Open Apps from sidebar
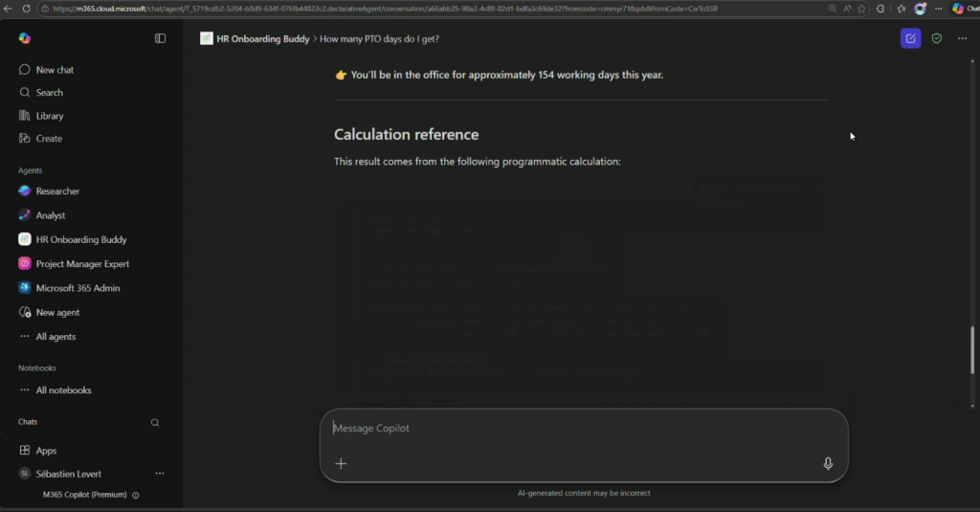Screen dimensions: 980x512 click(46, 450)
